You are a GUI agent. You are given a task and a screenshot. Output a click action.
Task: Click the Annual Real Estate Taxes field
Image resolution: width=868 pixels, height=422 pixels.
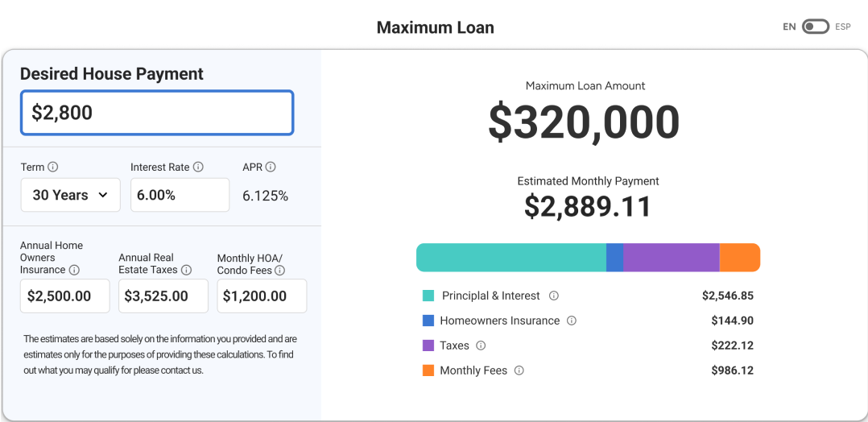coord(163,296)
